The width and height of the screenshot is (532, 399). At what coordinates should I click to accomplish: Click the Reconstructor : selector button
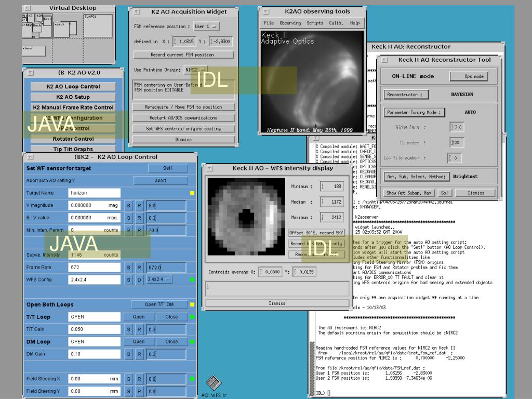pyautogui.click(x=406, y=95)
